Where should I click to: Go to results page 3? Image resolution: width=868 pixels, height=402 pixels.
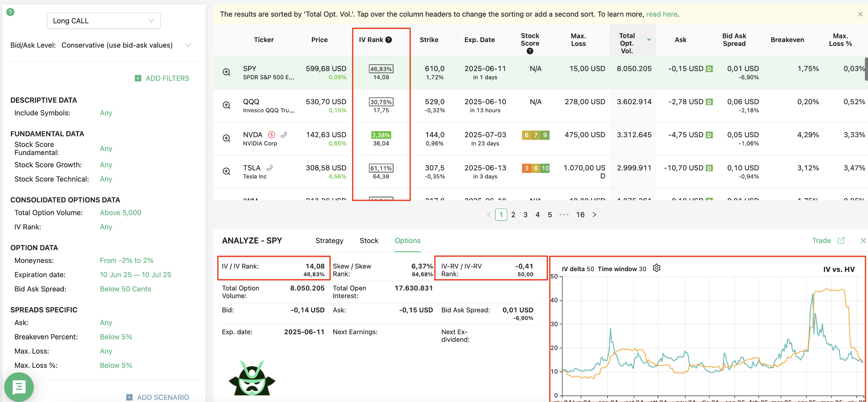tap(526, 215)
